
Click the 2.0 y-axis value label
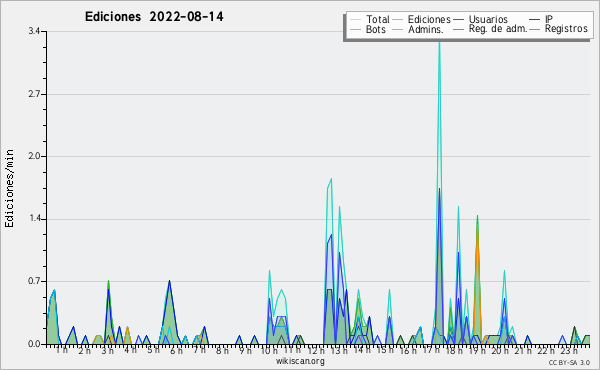[34, 156]
